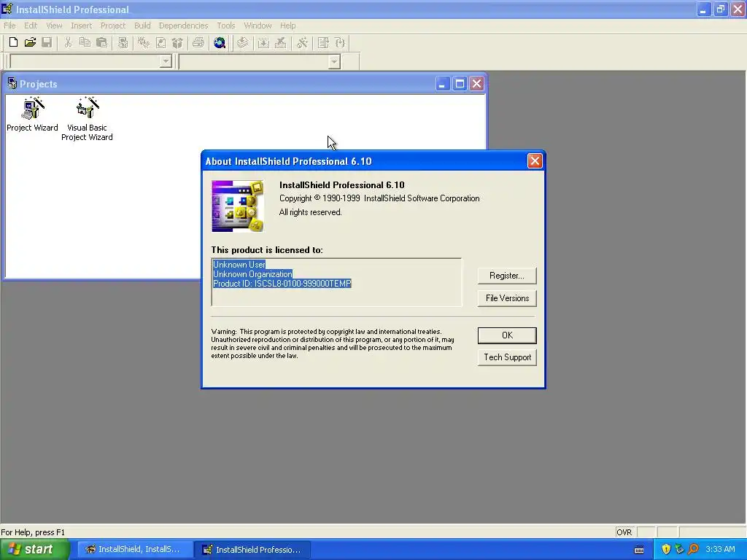
Task: Click Projects window title icon
Action: click(x=12, y=84)
